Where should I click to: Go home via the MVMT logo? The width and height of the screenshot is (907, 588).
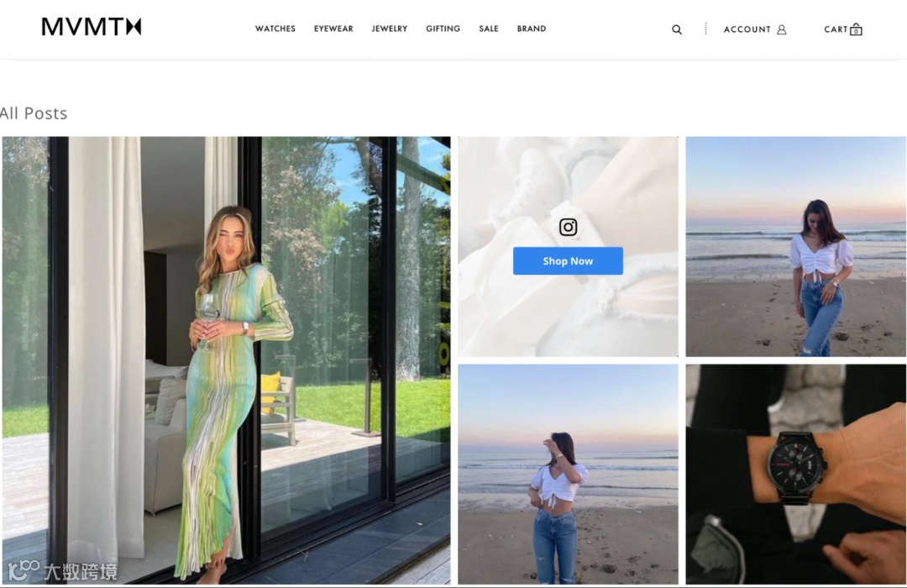coord(92,27)
